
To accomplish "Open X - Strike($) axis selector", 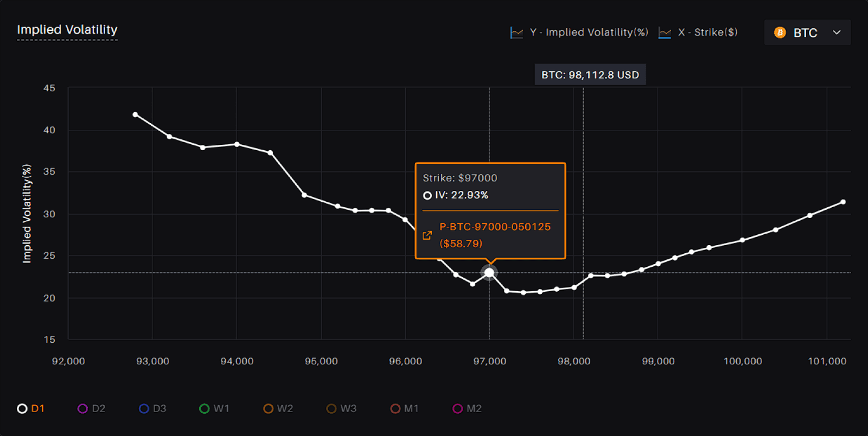I will pyautogui.click(x=698, y=33).
